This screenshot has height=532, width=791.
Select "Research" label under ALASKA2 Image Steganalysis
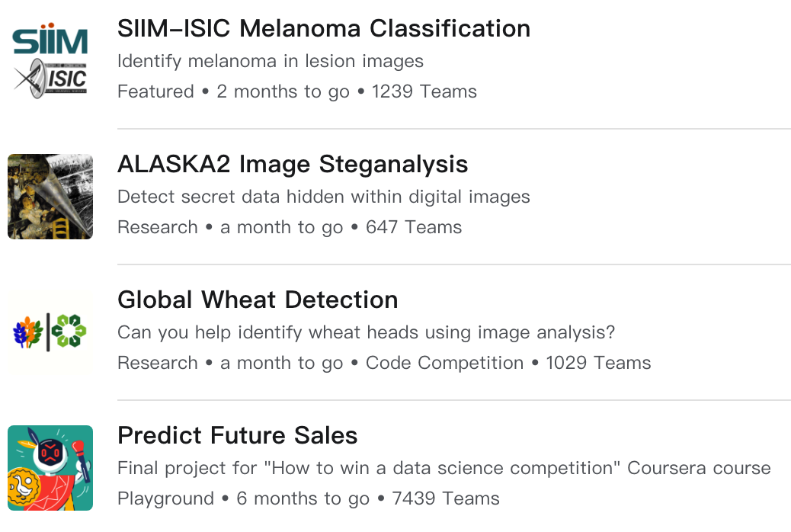tap(158, 227)
